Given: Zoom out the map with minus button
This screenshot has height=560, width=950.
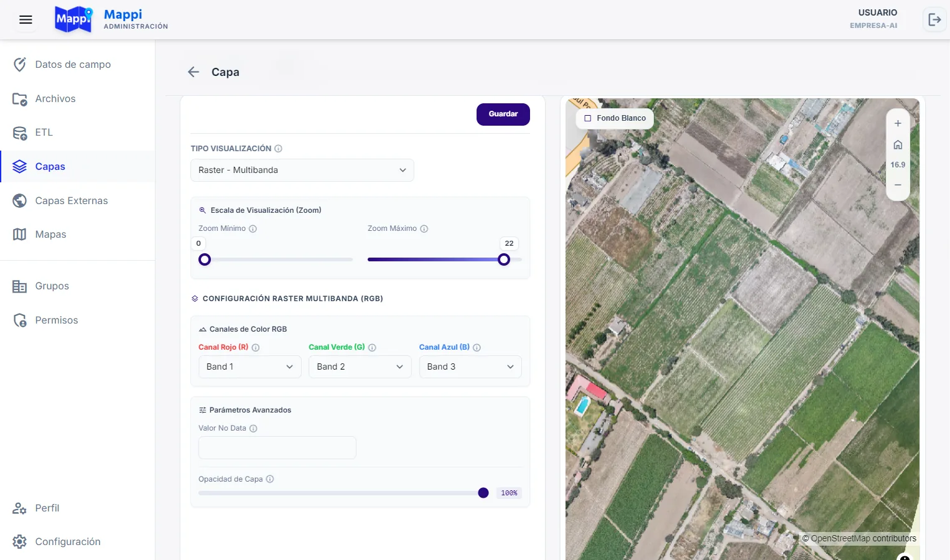Looking at the screenshot, I should 898,185.
